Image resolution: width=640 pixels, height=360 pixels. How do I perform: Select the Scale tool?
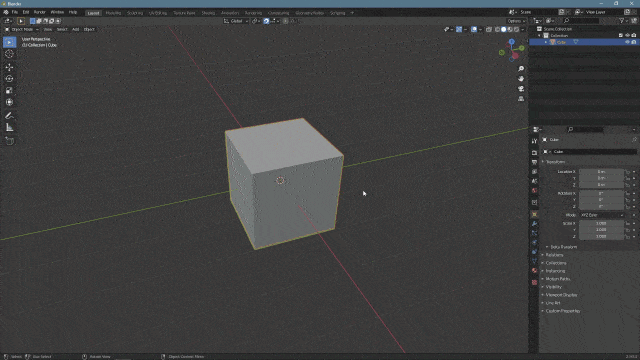click(9, 91)
